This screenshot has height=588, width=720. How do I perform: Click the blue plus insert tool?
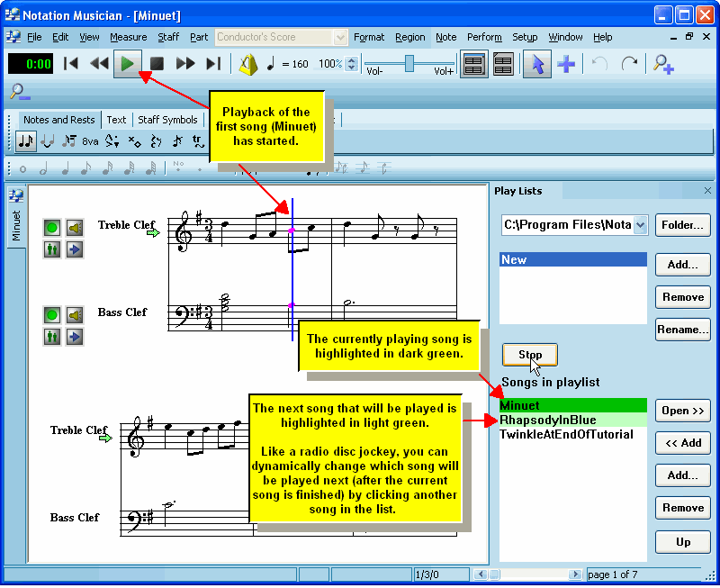[x=567, y=63]
